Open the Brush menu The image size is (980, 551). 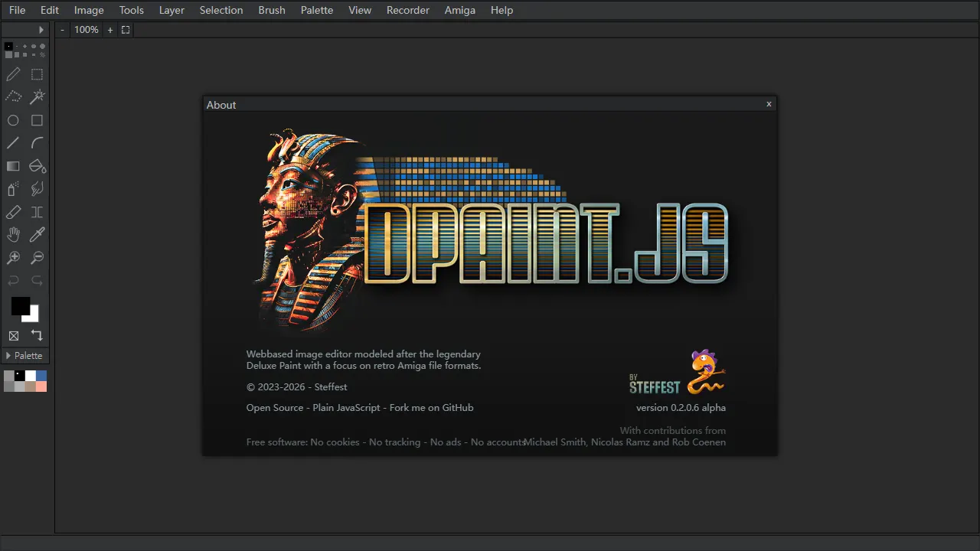(x=272, y=10)
